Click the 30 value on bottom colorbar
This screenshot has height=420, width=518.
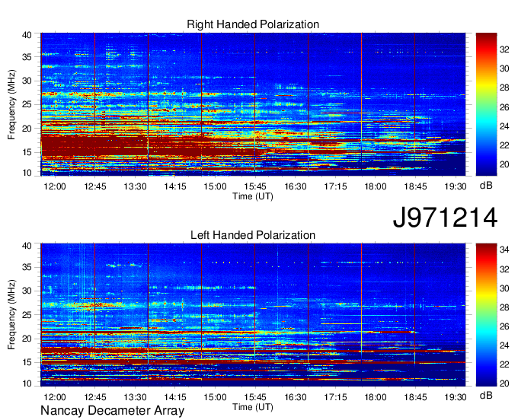pyautogui.click(x=504, y=288)
